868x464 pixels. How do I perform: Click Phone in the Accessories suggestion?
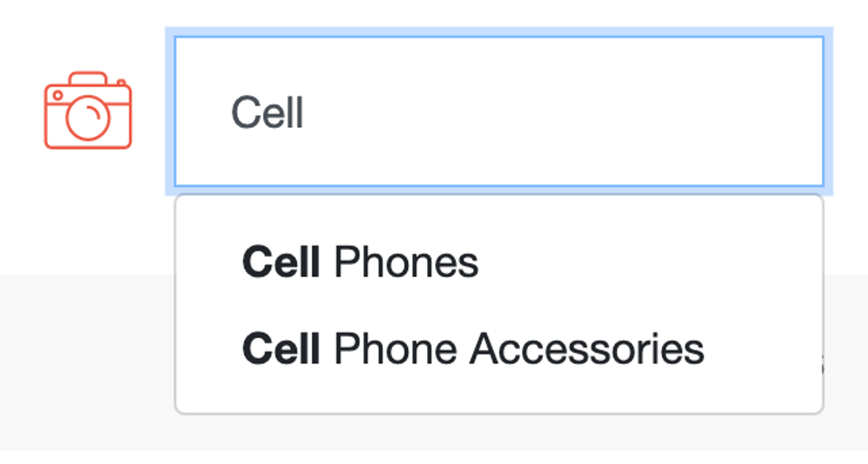coord(396,348)
